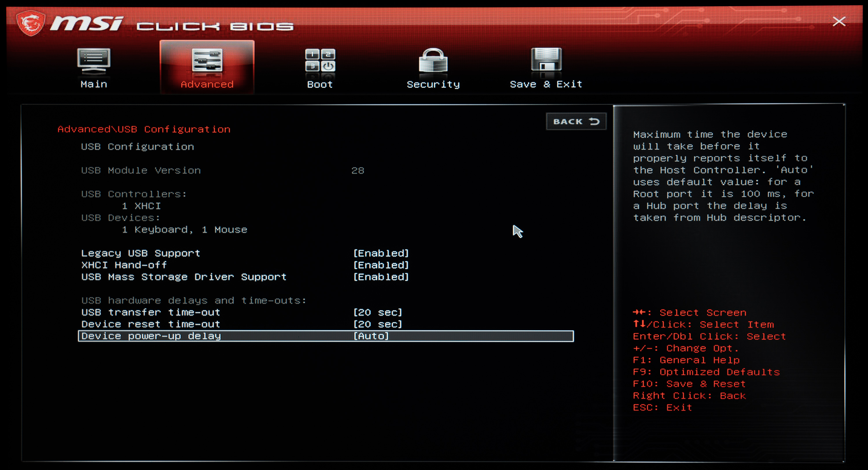Viewport: 868px width, 470px height.
Task: Click the Main monitor icon
Action: coord(94,60)
